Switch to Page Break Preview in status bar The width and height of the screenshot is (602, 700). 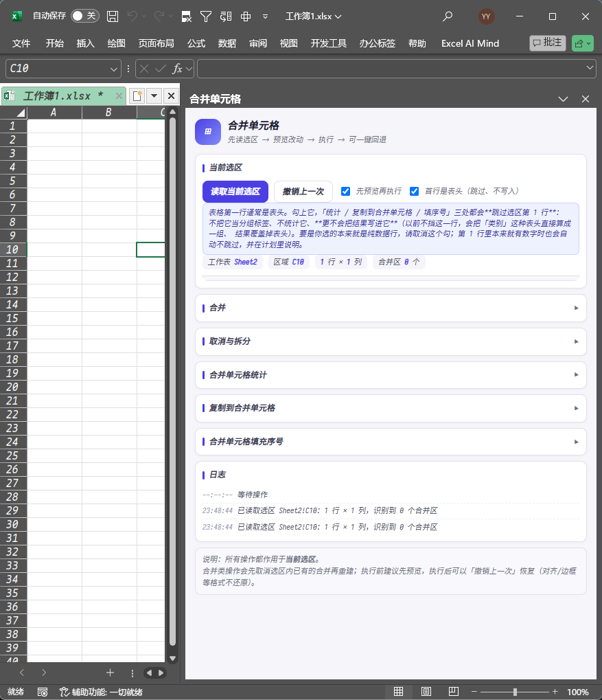point(454,692)
